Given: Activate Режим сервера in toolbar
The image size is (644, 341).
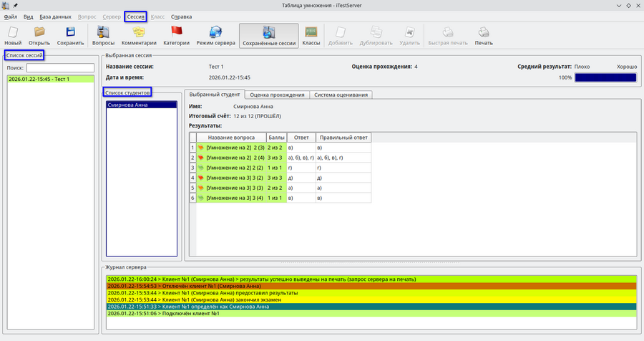Looking at the screenshot, I should [x=216, y=36].
